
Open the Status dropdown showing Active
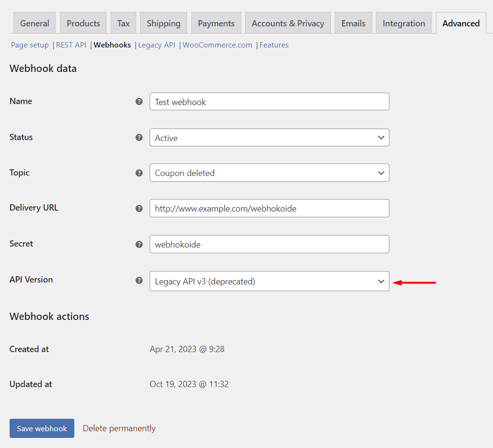click(x=269, y=138)
